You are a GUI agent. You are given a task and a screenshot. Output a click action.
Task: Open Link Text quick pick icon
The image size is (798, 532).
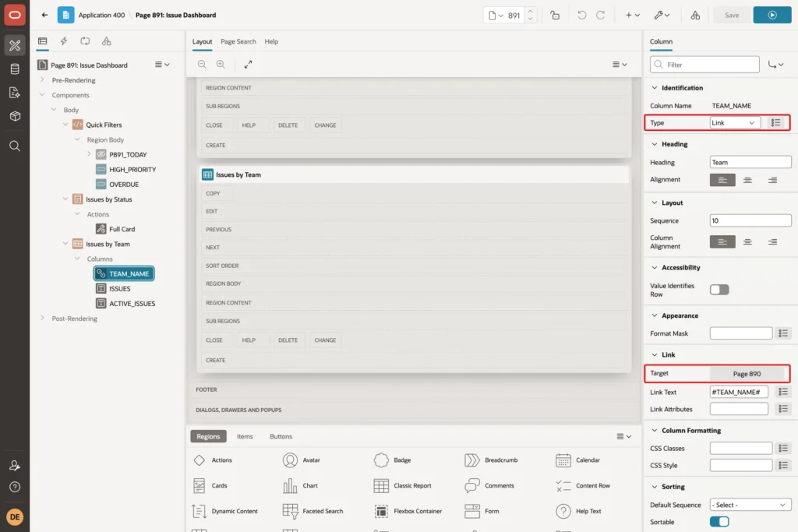[x=782, y=392]
